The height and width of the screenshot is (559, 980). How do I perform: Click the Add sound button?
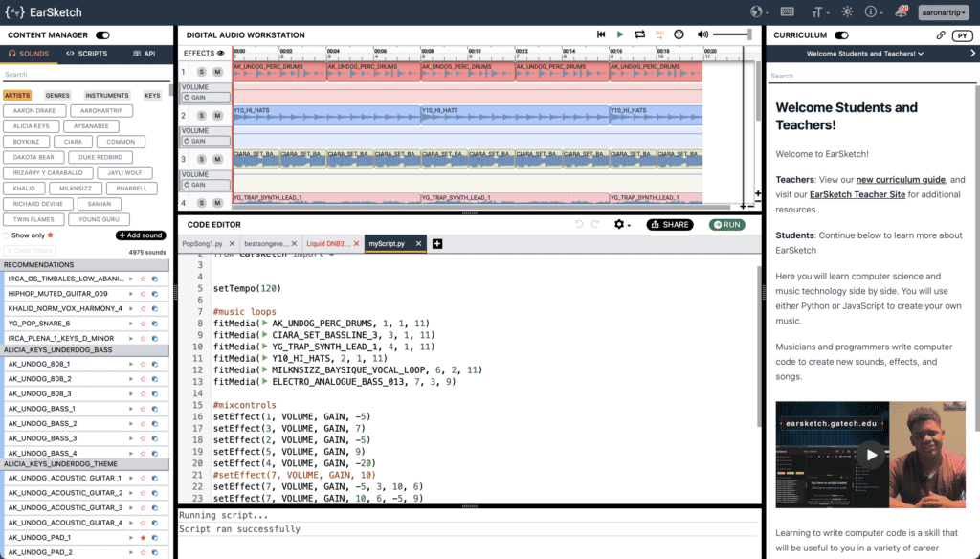141,235
